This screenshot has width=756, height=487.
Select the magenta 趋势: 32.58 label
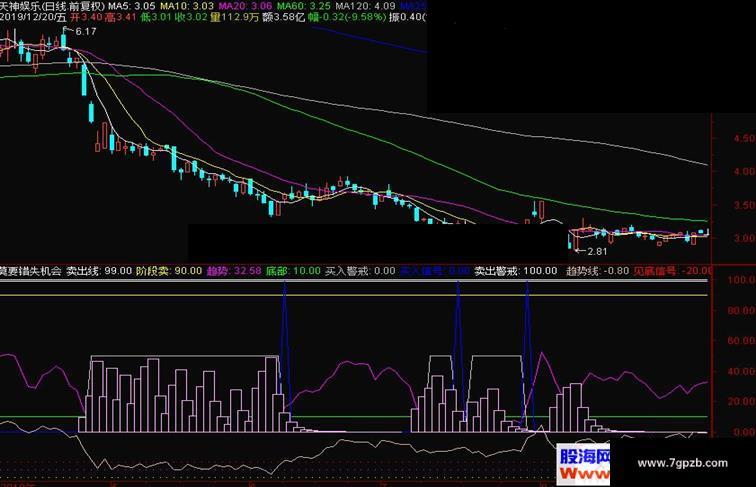pos(234,271)
